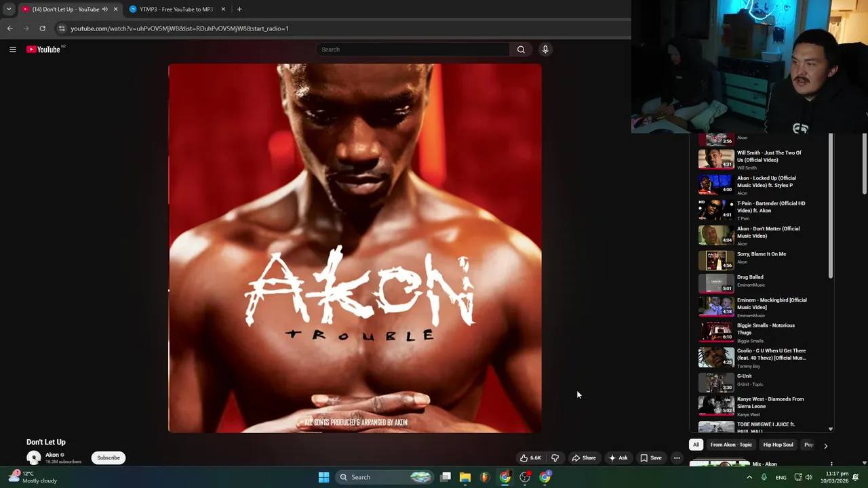The height and width of the screenshot is (488, 868).
Task: Click the playlist scroll-down arrow
Action: pyautogui.click(x=831, y=429)
